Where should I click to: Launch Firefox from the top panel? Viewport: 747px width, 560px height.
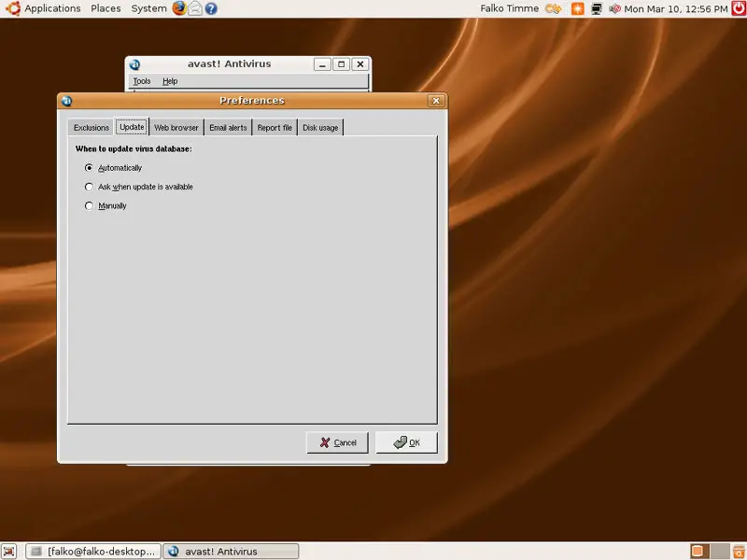click(179, 8)
